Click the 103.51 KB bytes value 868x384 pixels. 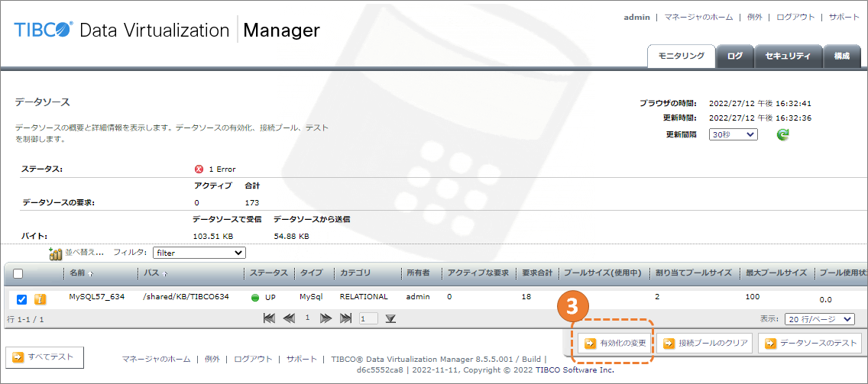213,236
